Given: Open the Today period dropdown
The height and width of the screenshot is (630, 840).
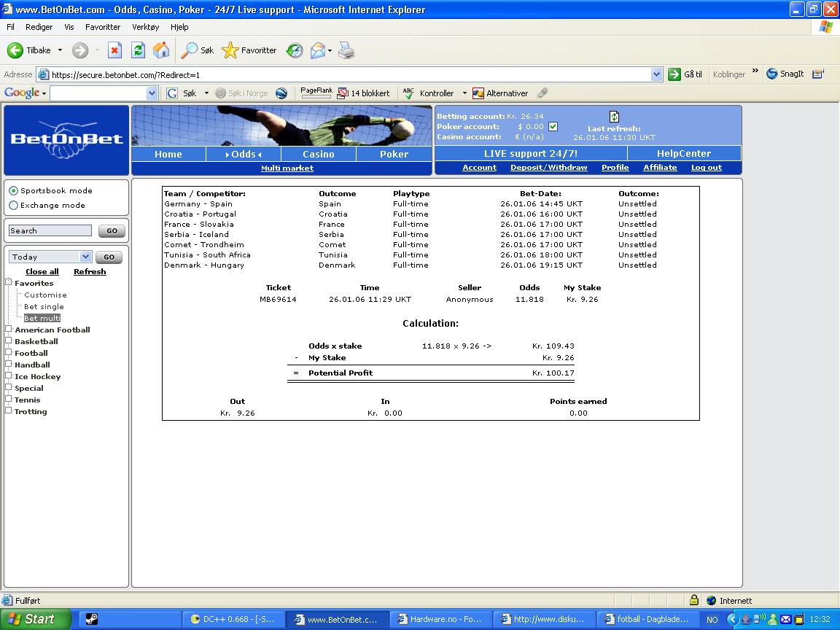Looking at the screenshot, I should click(x=86, y=257).
